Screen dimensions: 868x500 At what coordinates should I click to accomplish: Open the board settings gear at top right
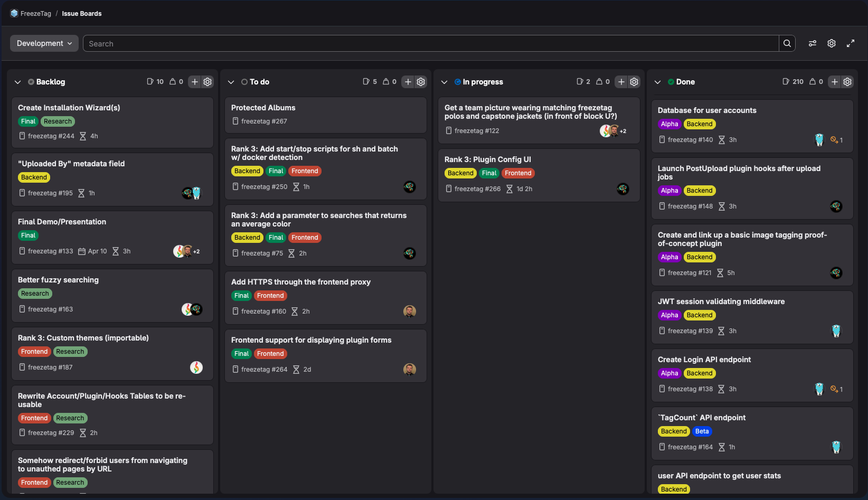(x=832, y=43)
